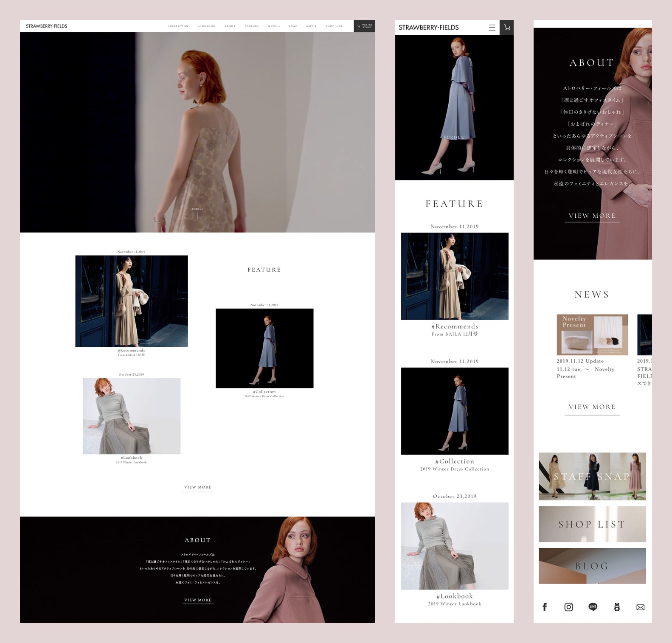Open Lookbook from the top navigation

coord(206,26)
